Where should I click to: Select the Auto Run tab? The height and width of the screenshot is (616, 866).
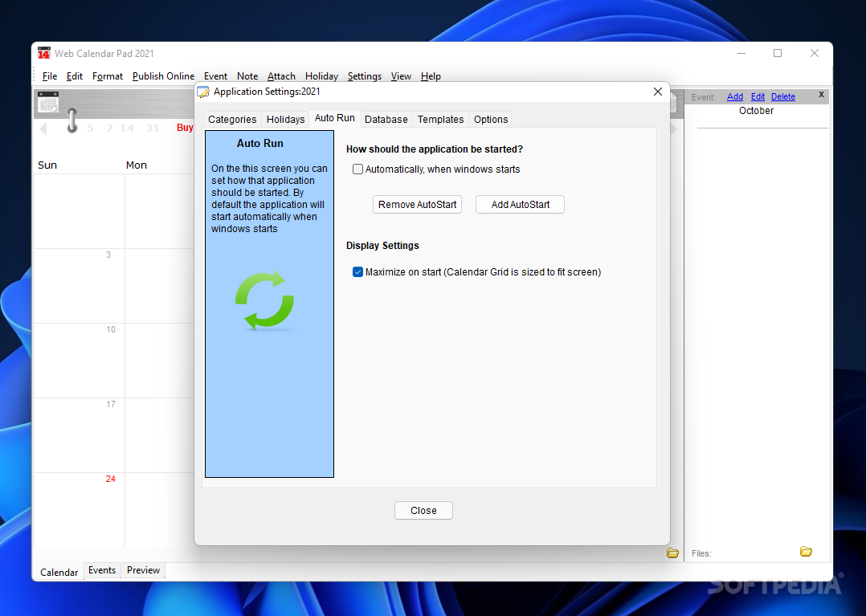pos(335,118)
